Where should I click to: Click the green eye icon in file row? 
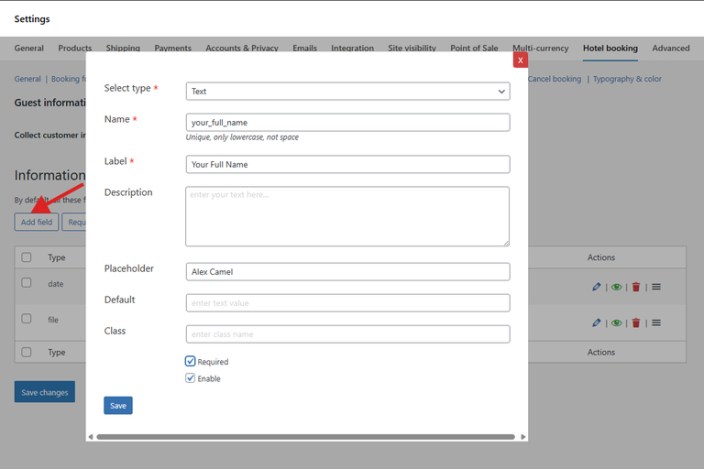point(617,323)
